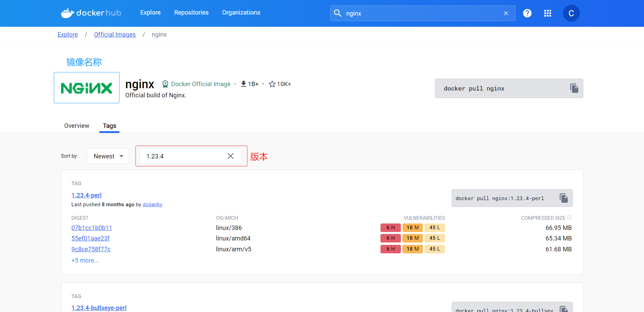Click 18 M badge for linux/amd64

[412, 238]
